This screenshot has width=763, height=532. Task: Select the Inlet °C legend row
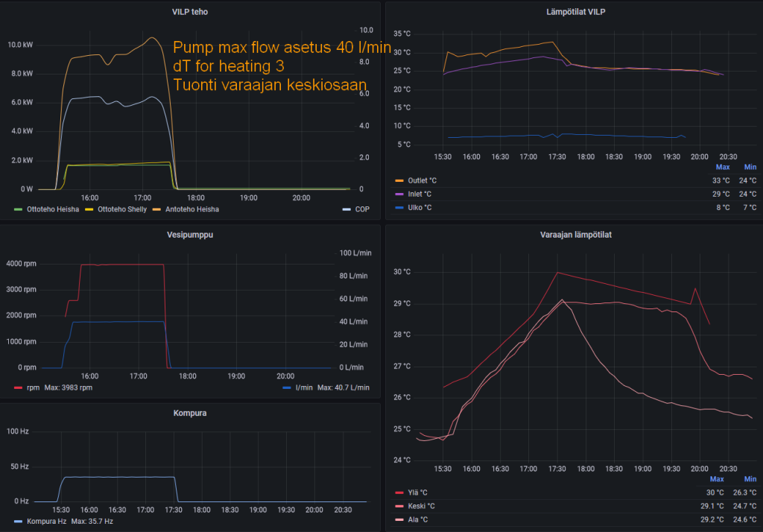tap(576, 194)
